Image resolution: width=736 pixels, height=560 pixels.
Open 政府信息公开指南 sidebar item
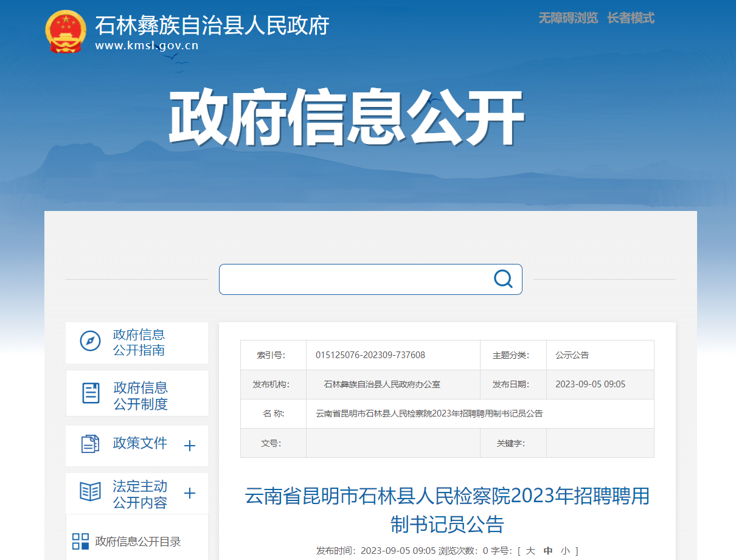click(x=139, y=342)
